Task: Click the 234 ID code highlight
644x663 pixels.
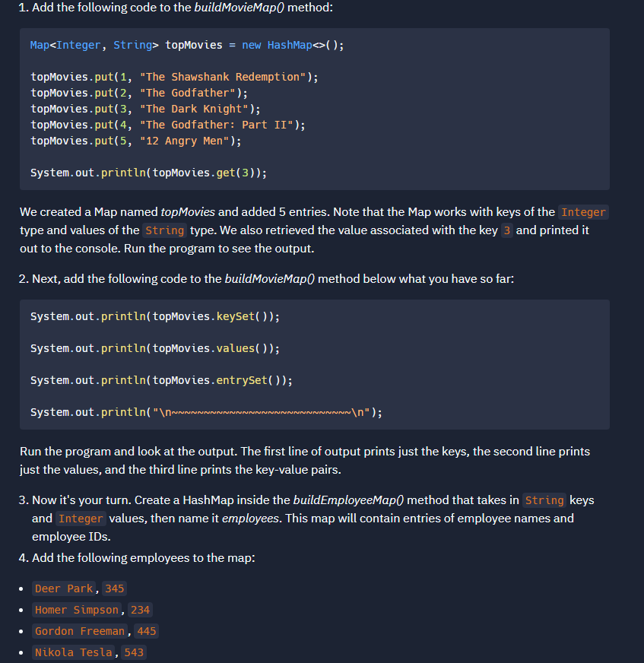Action: pos(140,609)
